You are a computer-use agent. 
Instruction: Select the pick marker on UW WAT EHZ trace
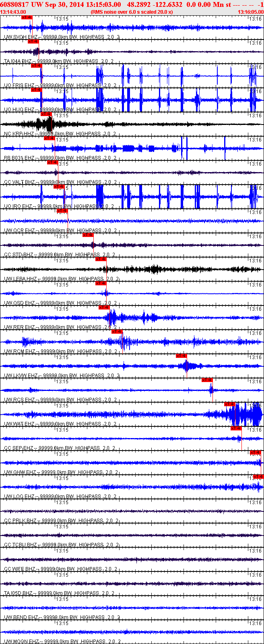[229, 404]
